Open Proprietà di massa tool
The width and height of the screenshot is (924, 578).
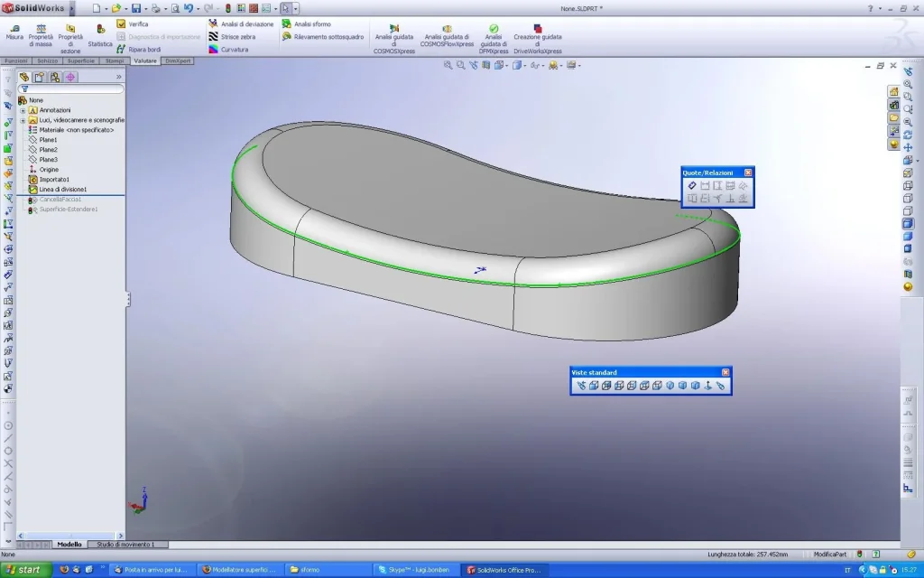[x=41, y=35]
